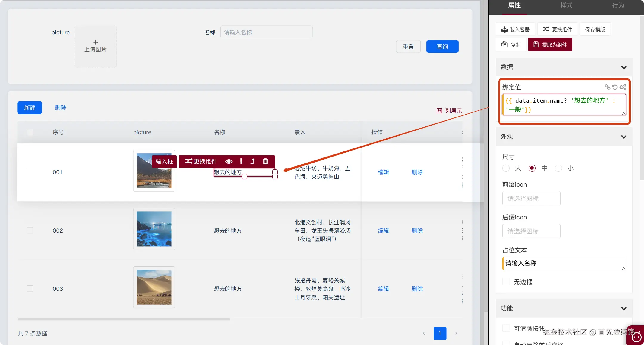The height and width of the screenshot is (345, 644).
Task: Tick the checkbox for row 002
Action: [30, 230]
